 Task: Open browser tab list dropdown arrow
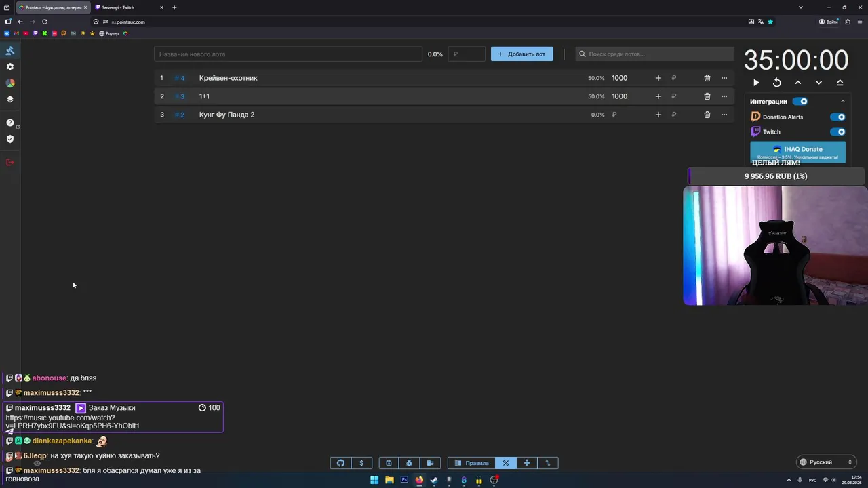pyautogui.click(x=800, y=7)
